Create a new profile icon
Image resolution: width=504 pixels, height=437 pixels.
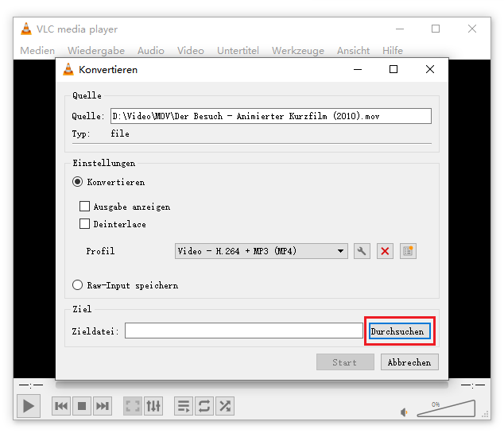click(x=408, y=251)
